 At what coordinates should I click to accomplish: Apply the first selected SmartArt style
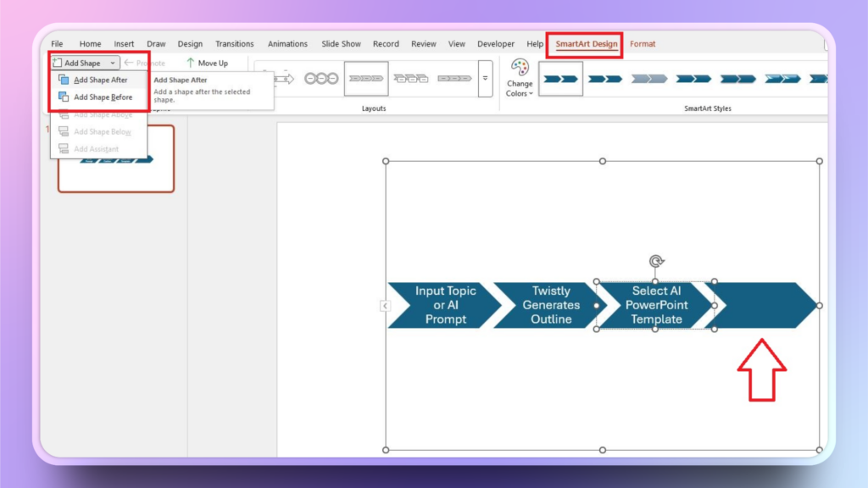click(x=560, y=79)
